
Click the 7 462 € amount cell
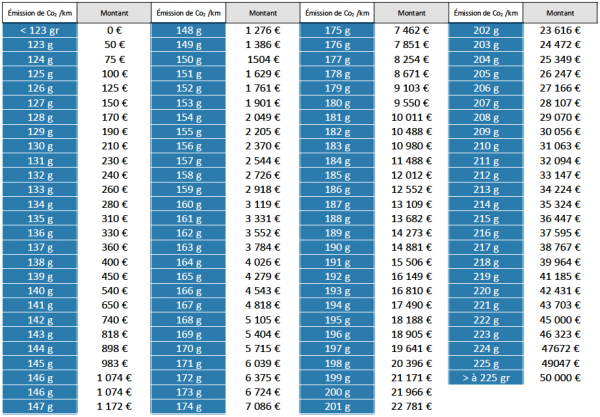(x=411, y=30)
